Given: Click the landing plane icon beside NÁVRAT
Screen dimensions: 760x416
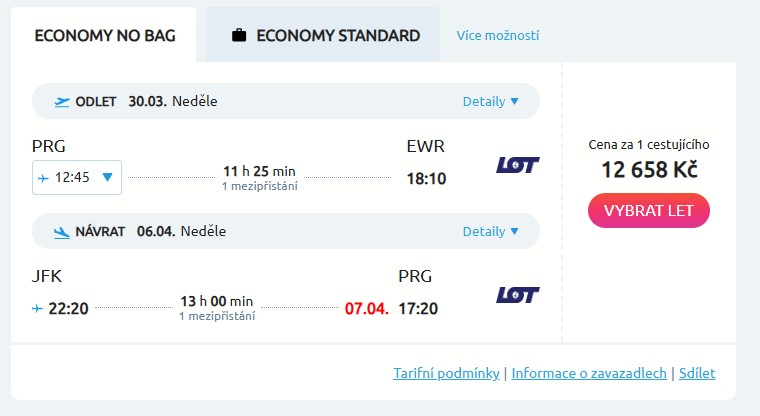Looking at the screenshot, I should [62, 232].
